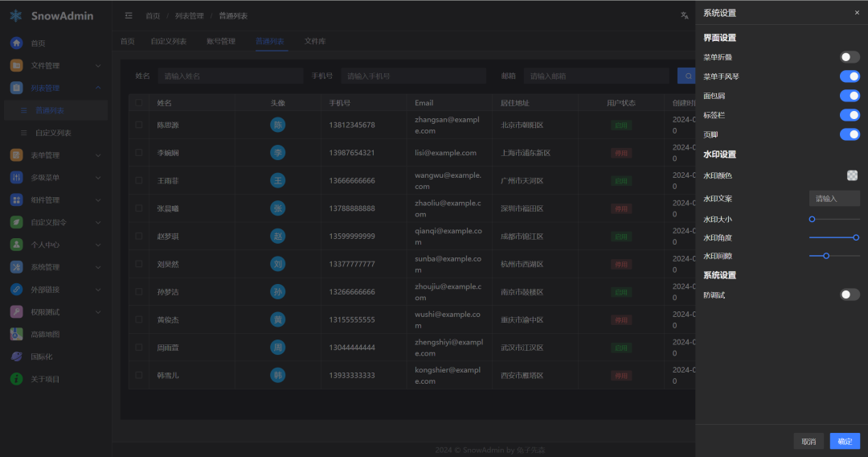Toggle the 防调试 switch on
Viewport: 868px width, 457px height.
pos(850,295)
